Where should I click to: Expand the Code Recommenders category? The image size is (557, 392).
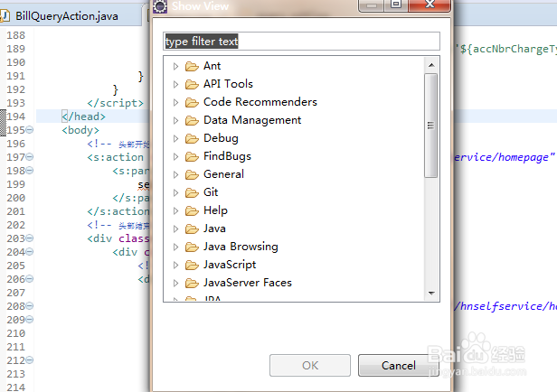coord(175,103)
